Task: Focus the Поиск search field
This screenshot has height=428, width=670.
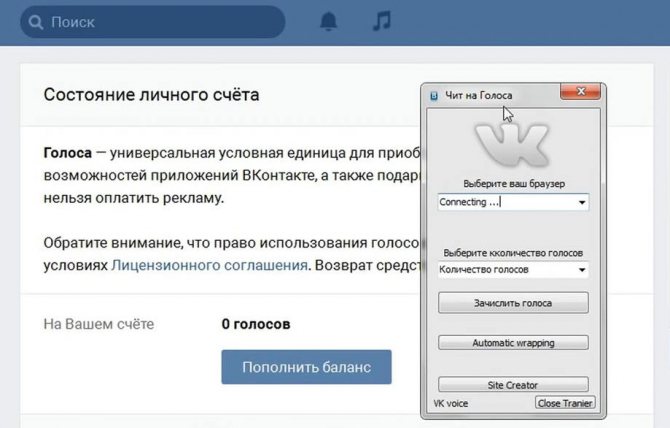Action: (153, 22)
